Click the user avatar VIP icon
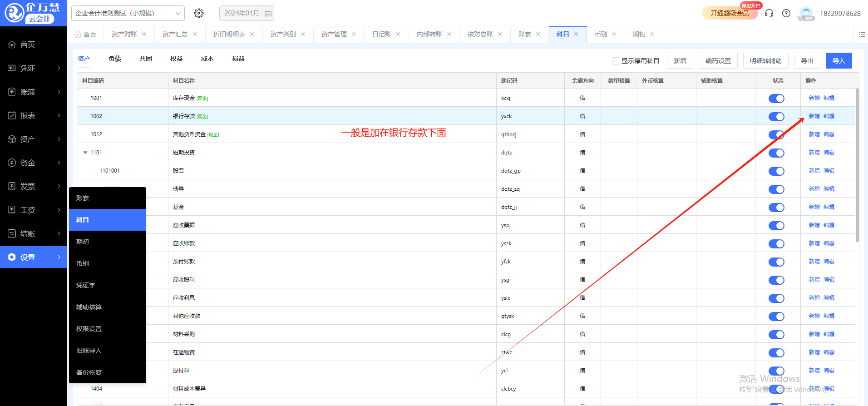Screen dimensions: 868x406 pyautogui.click(x=806, y=13)
